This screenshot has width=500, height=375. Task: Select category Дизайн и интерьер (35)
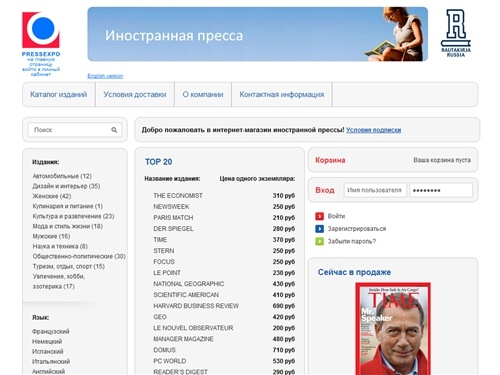pyautogui.click(x=66, y=186)
